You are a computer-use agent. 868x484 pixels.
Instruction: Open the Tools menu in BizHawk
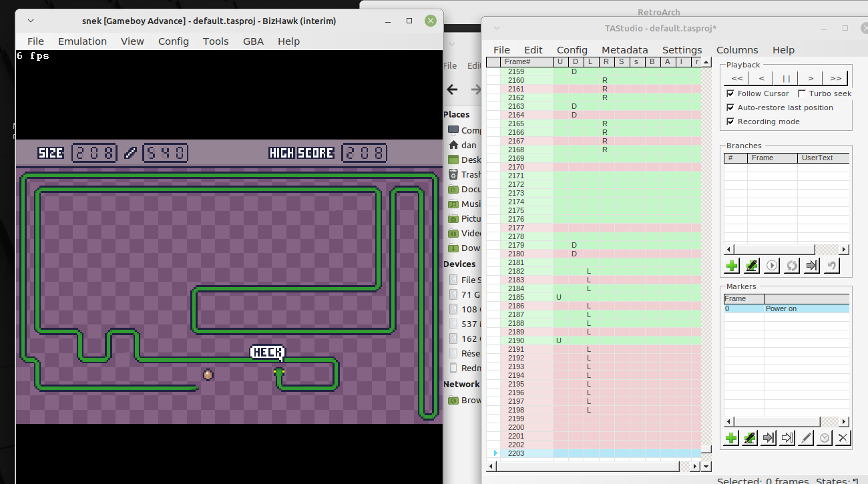pyautogui.click(x=216, y=41)
